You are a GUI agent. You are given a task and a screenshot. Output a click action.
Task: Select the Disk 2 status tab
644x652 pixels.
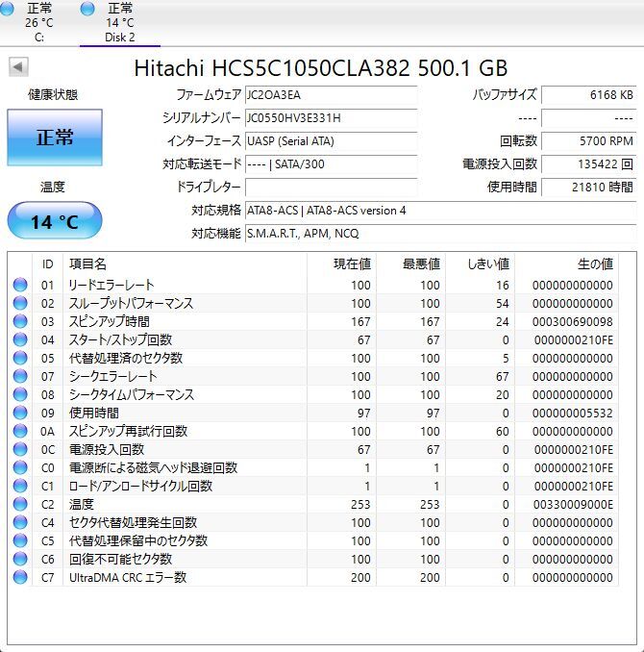click(x=120, y=22)
